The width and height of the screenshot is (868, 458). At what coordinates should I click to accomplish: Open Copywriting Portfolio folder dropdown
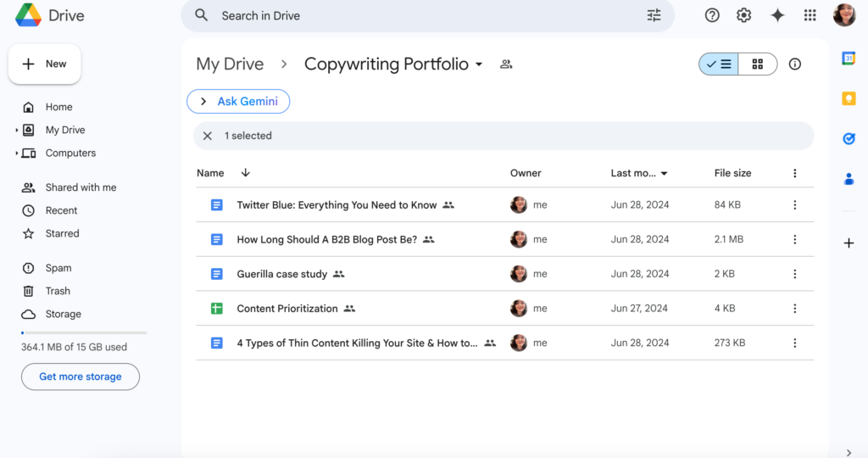pos(479,64)
